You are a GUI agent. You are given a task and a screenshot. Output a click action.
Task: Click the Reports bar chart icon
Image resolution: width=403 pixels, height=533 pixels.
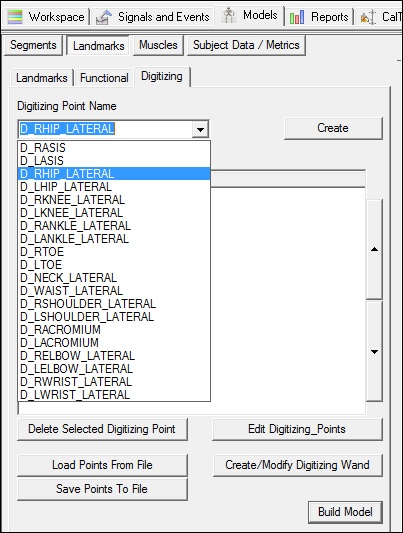[x=297, y=17]
